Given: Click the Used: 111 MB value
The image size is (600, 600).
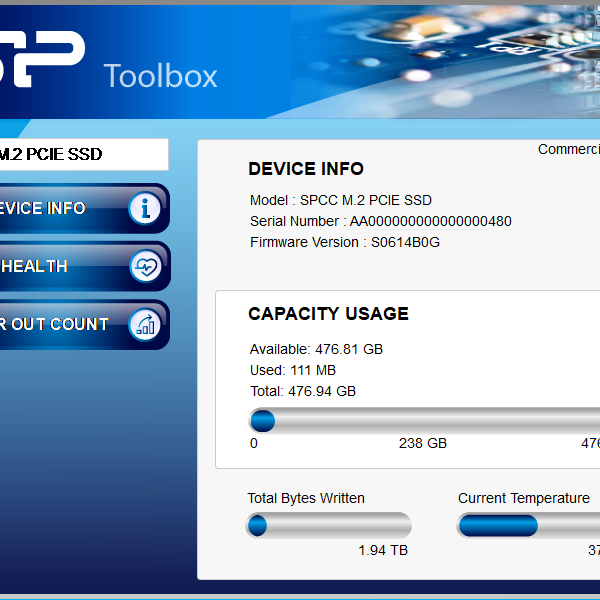Looking at the screenshot, I should (x=293, y=370).
